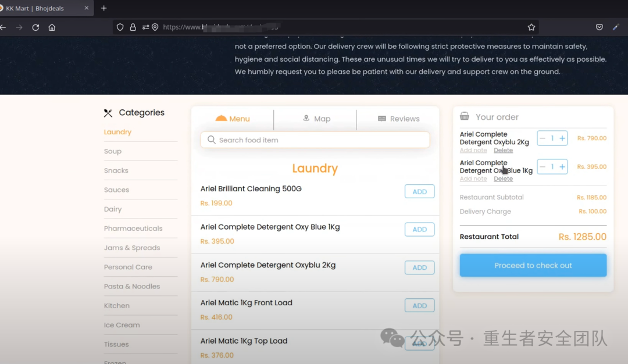This screenshot has height=364, width=628.
Task: Click the location pin permission icon
Action: tap(155, 27)
